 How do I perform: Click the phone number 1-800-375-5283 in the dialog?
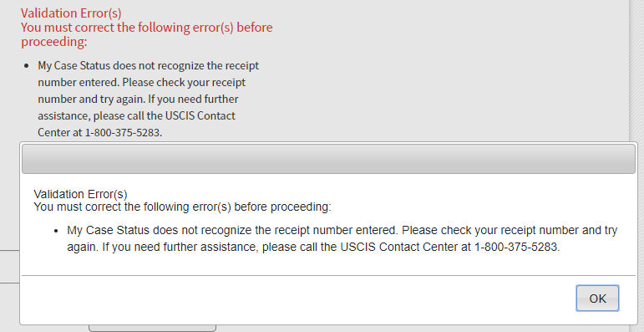tap(516, 247)
